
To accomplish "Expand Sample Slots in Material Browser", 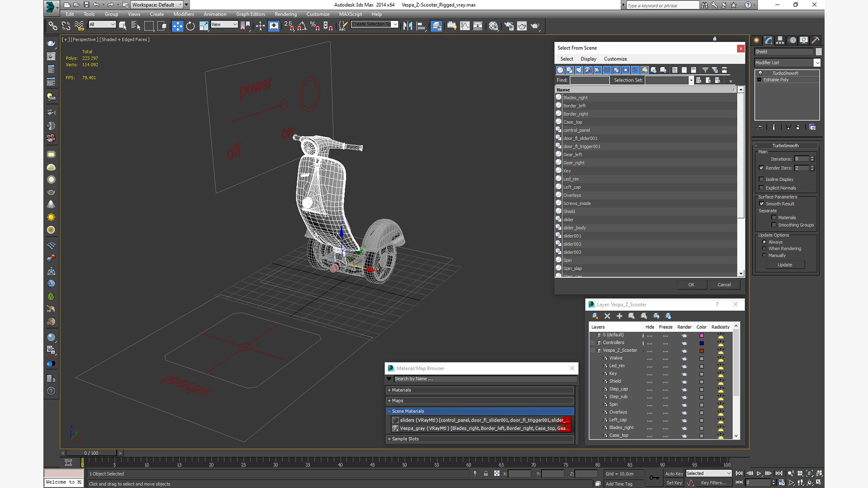I will [x=389, y=439].
